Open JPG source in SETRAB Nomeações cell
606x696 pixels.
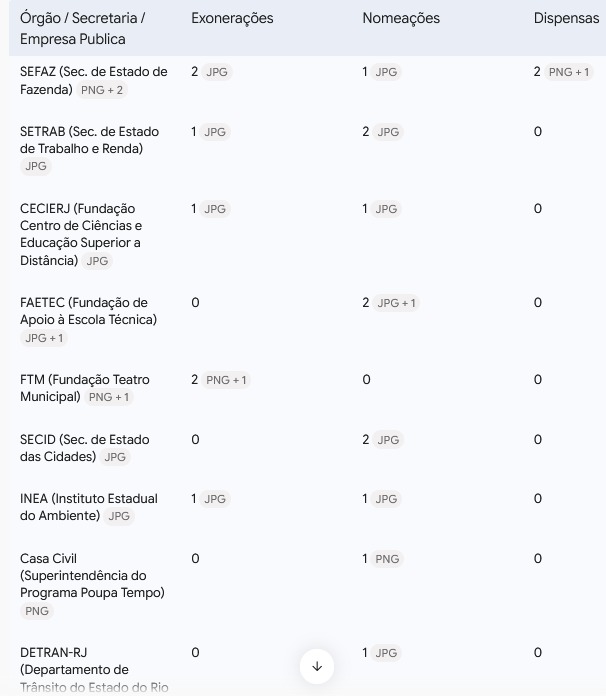388,132
